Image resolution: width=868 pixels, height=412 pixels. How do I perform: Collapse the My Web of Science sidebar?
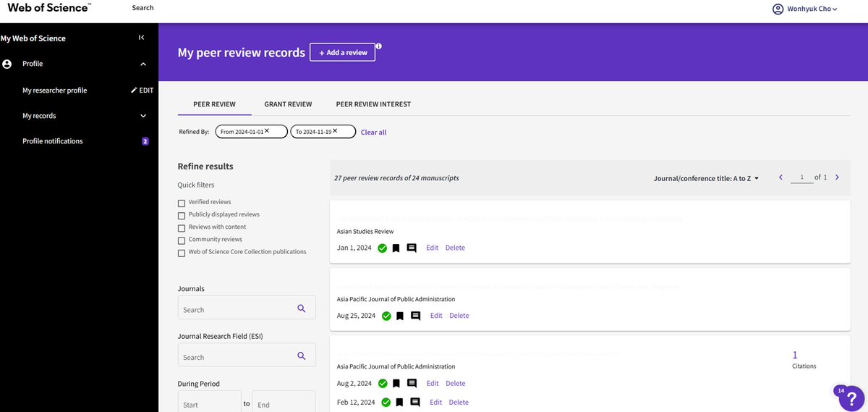(x=141, y=38)
